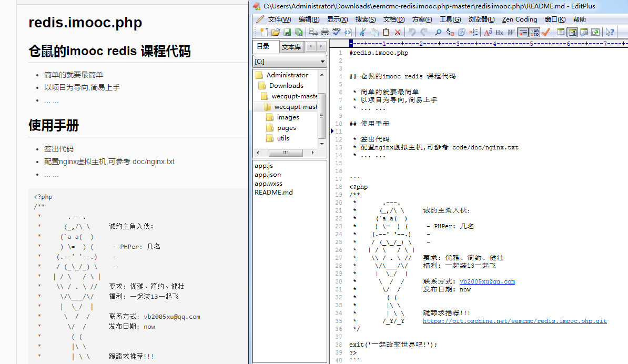Image resolution: width=628 pixels, height=364 pixels.
Task: Open Go to Line with the numbered-lines icon
Action: click(x=473, y=32)
